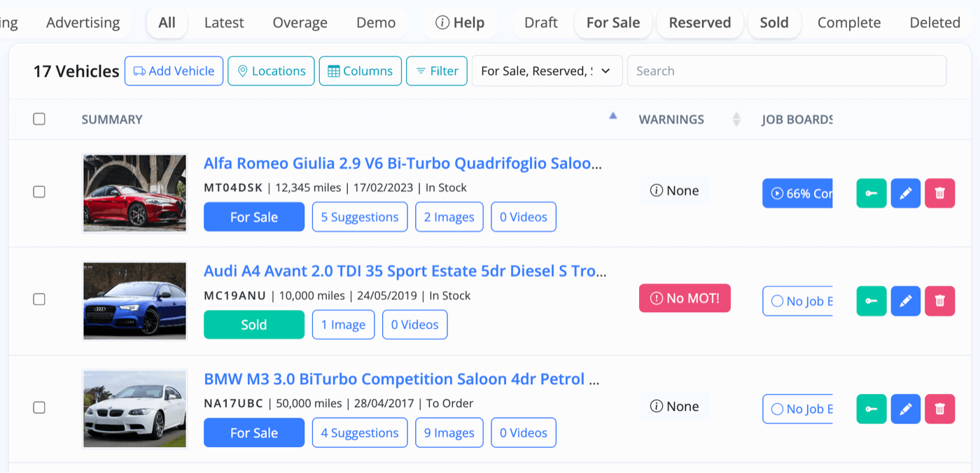Click the key icon for BMW M3
The height and width of the screenshot is (473, 980).
tap(871, 409)
